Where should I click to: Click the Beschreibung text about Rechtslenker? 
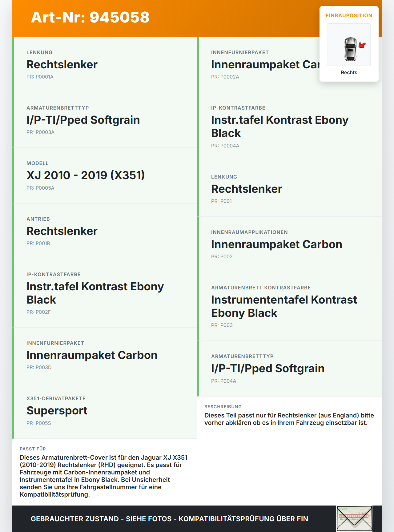pos(289,419)
